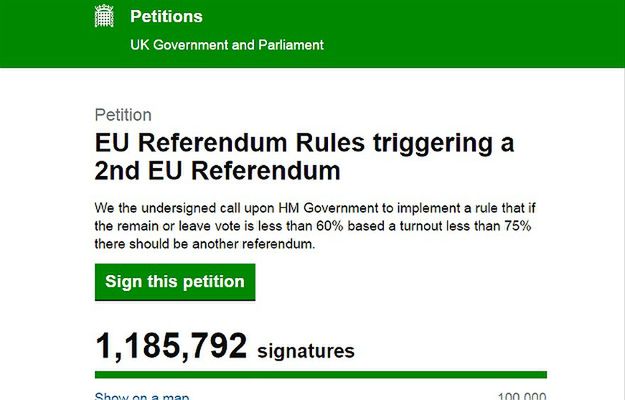
Task: Click 'there should be another referendum' sentence
Action: [x=205, y=243]
